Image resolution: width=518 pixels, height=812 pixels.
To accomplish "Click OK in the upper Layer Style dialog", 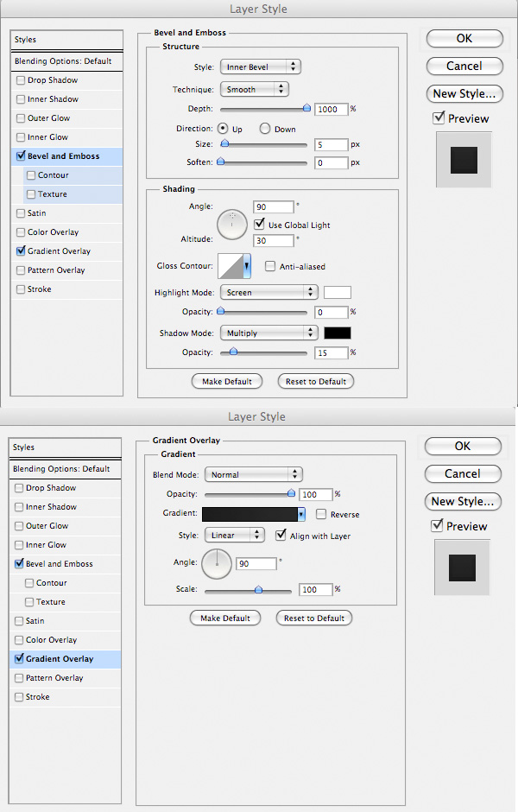I will (464, 38).
